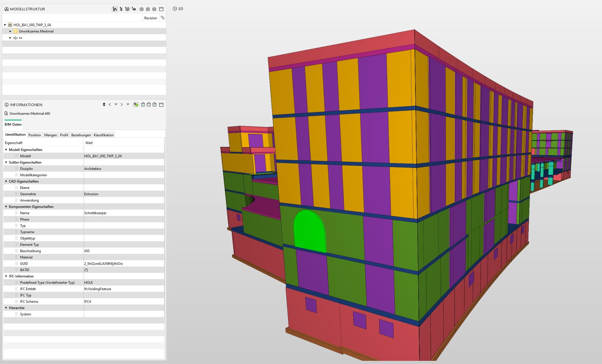This screenshot has width=602, height=364.
Task: Maximize the Modellstruktur panel
Action: (x=161, y=9)
